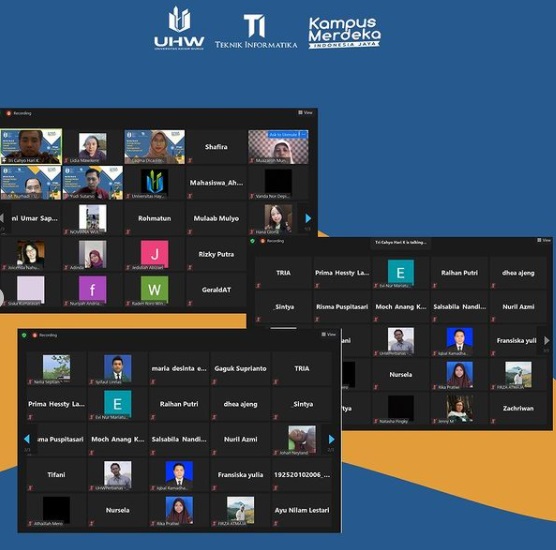Go to next page in top gallery
Screen dimensions: 556x550
coord(308,218)
